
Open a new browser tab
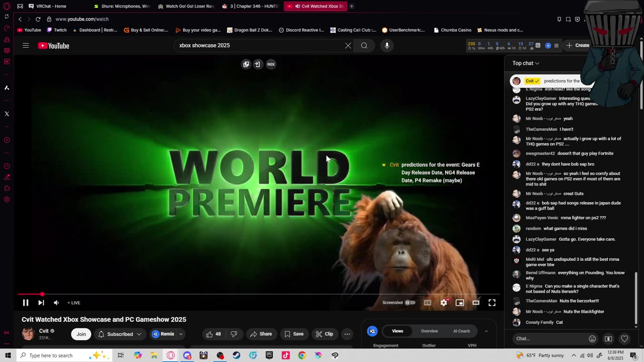[x=352, y=6]
